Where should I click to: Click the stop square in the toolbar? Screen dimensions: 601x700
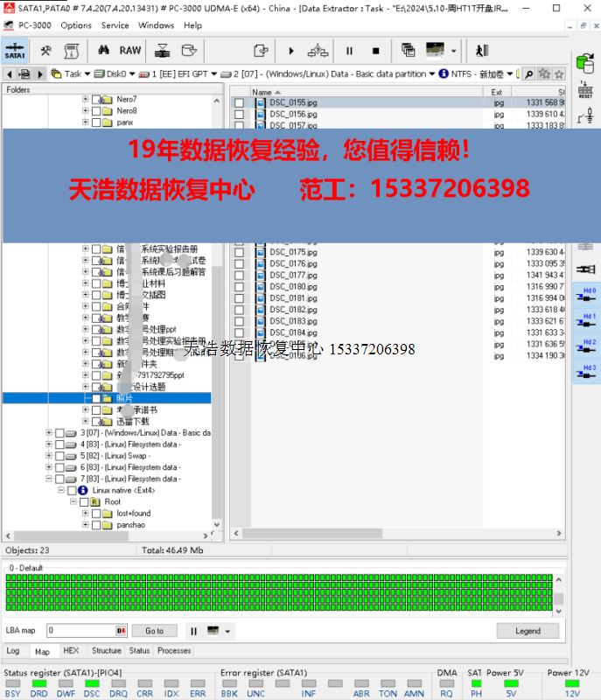375,51
